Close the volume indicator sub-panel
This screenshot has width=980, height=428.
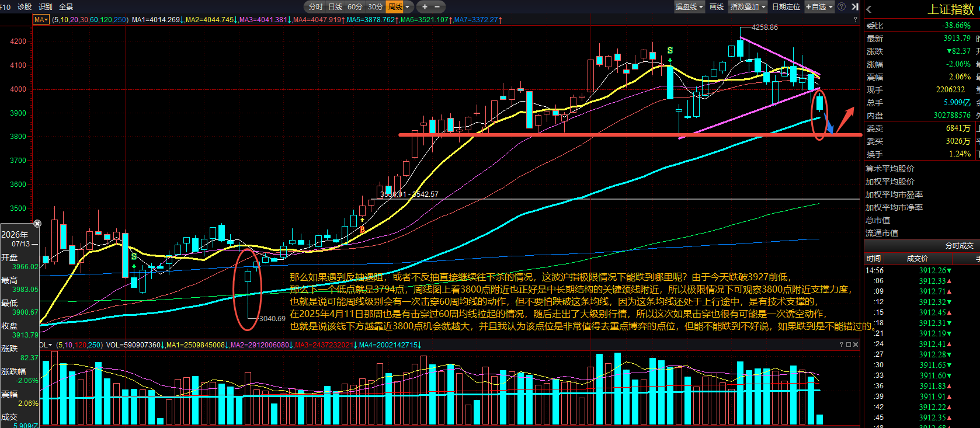pos(856,345)
